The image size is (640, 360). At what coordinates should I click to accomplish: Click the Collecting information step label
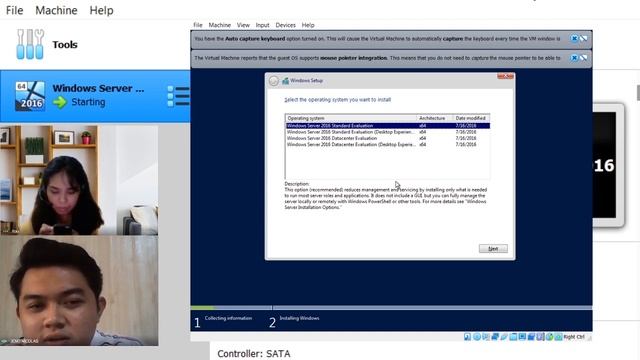coord(228,318)
